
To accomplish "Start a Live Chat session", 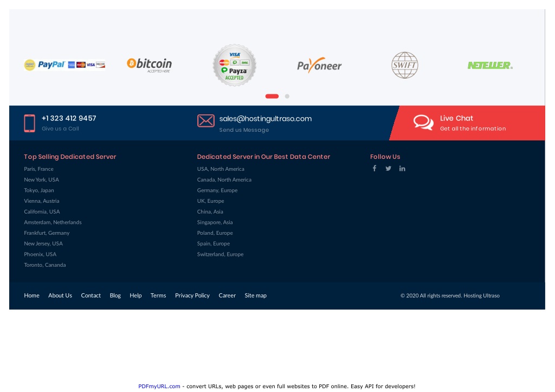I will [456, 118].
